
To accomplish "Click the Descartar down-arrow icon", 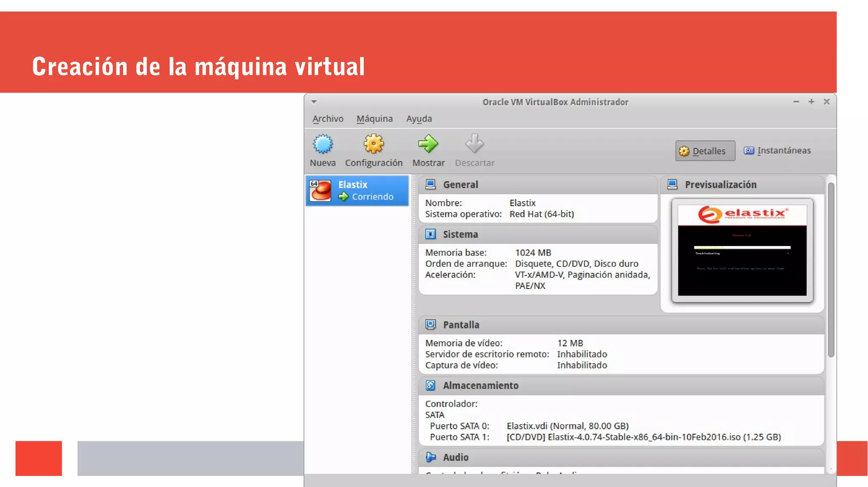I will pos(474,144).
